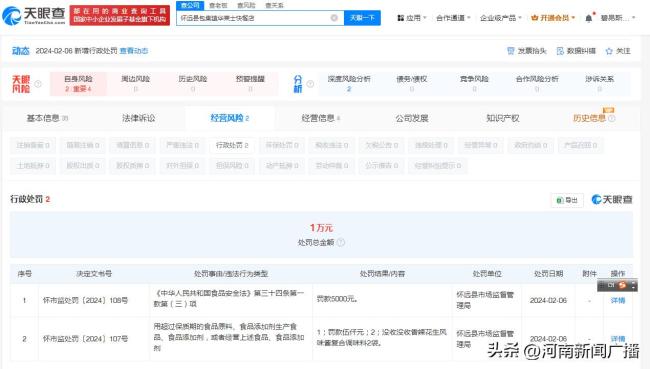Select the 担保风险 0 sub-tab
This screenshot has height=369, width=650.
(232, 165)
